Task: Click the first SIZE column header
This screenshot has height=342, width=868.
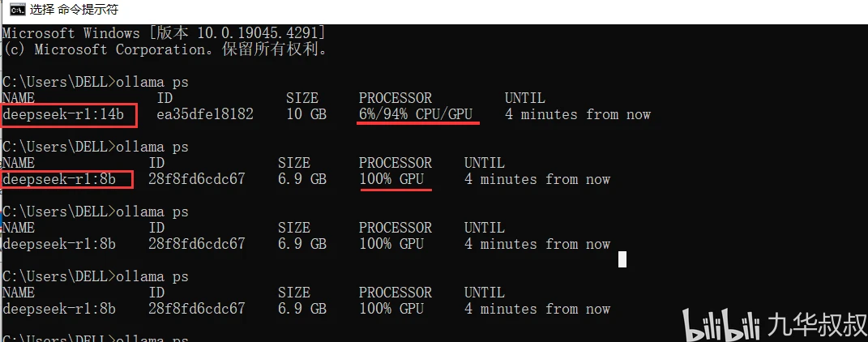Action: point(302,98)
